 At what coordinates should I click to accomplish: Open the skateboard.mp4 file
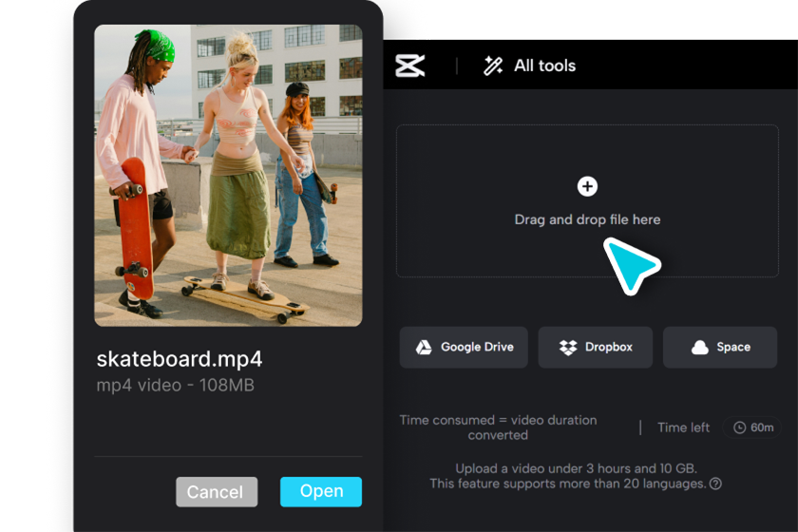tap(321, 492)
